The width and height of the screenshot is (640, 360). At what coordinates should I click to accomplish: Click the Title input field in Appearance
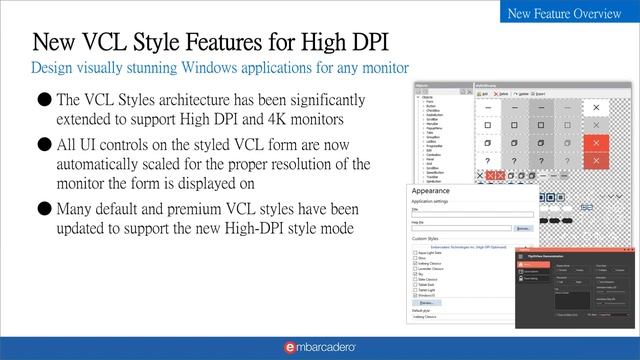[x=473, y=214]
